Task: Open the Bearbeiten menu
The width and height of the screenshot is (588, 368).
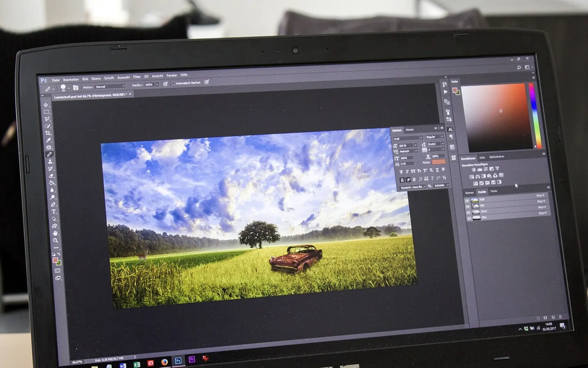Action: point(71,79)
